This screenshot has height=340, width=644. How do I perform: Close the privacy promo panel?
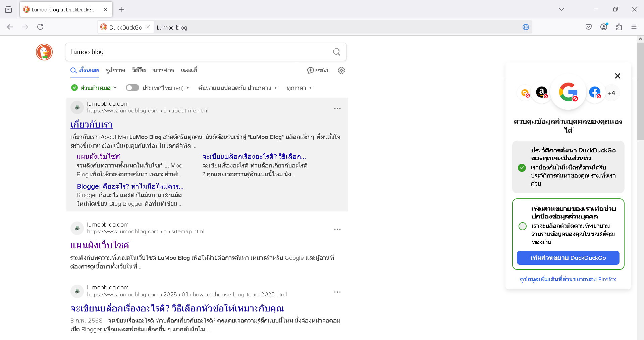point(618,76)
